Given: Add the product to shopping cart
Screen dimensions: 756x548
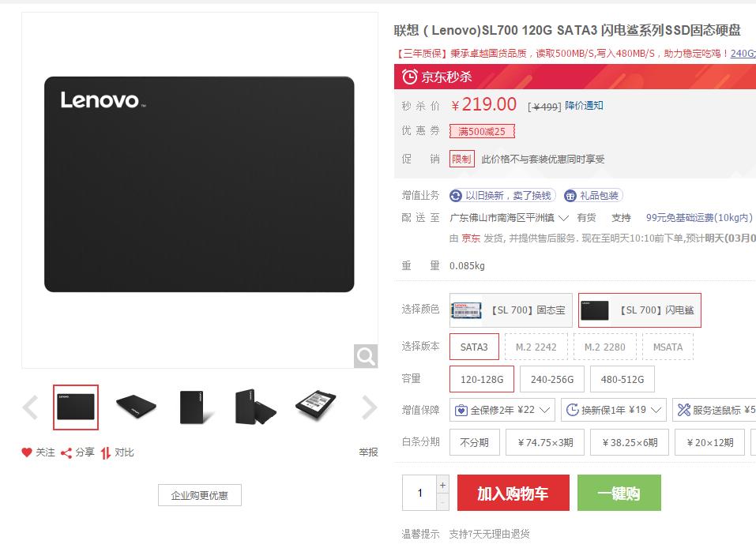Looking at the screenshot, I should (x=513, y=493).
